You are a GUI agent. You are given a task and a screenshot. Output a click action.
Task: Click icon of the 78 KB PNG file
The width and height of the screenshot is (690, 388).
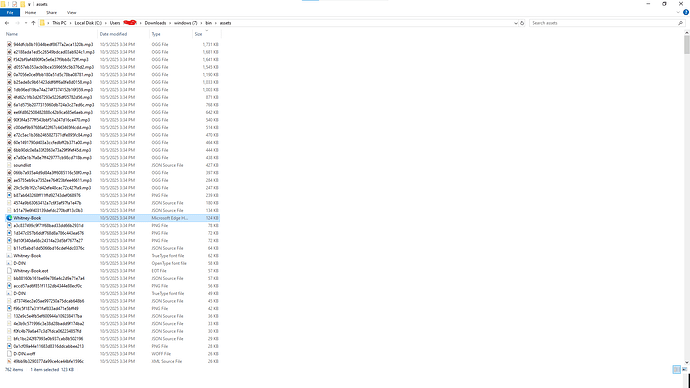pyautogui.click(x=9, y=225)
